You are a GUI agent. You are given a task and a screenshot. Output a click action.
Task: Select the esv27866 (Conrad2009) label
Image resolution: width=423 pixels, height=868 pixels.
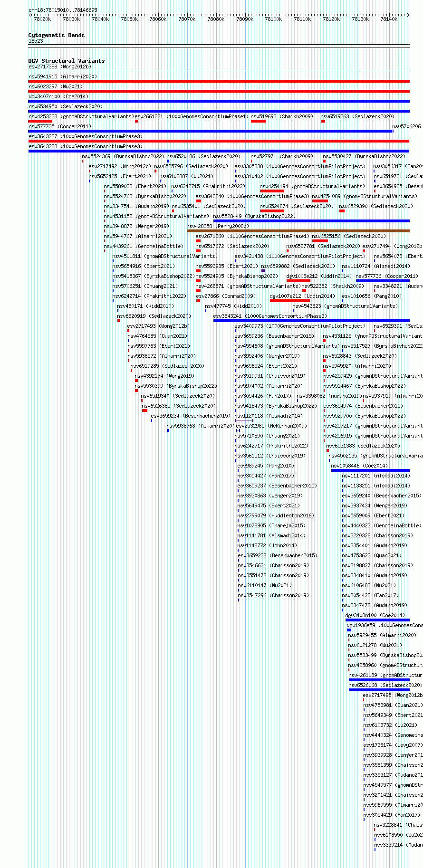point(226,296)
